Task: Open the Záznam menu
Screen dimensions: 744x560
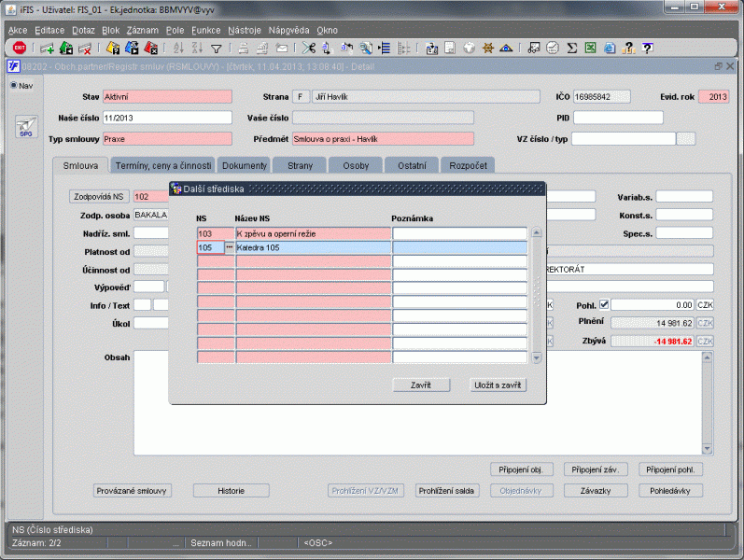Action: [x=142, y=30]
